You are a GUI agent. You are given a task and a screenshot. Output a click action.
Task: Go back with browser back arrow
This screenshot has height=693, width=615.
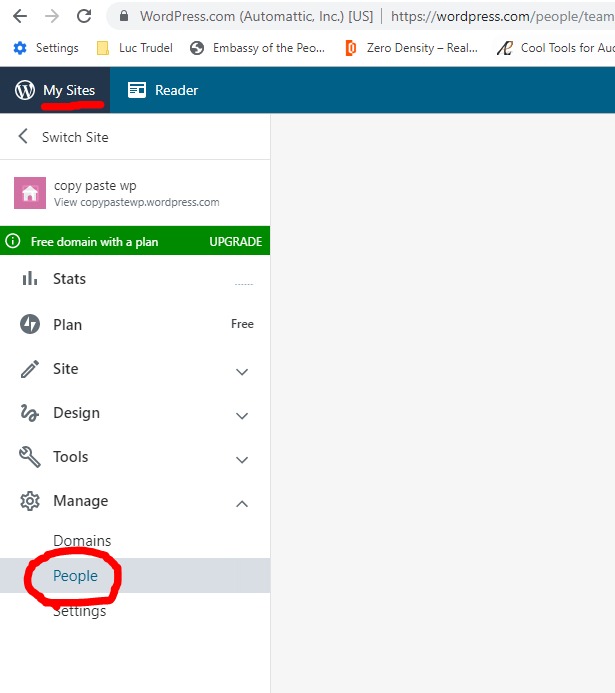(x=20, y=16)
